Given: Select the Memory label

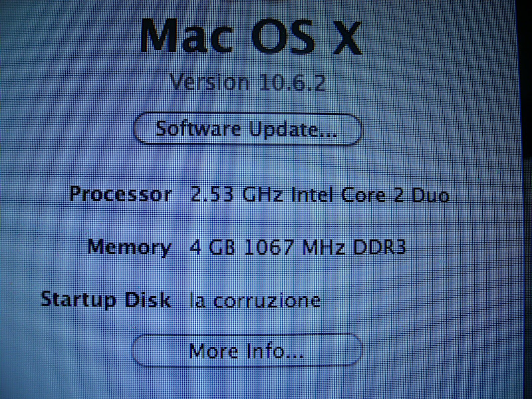Looking at the screenshot, I should [x=129, y=247].
